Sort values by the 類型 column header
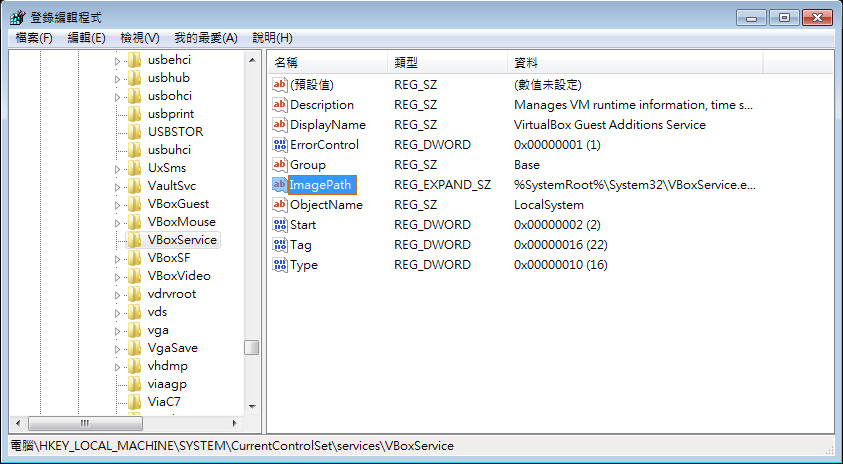The width and height of the screenshot is (843, 464). [447, 63]
